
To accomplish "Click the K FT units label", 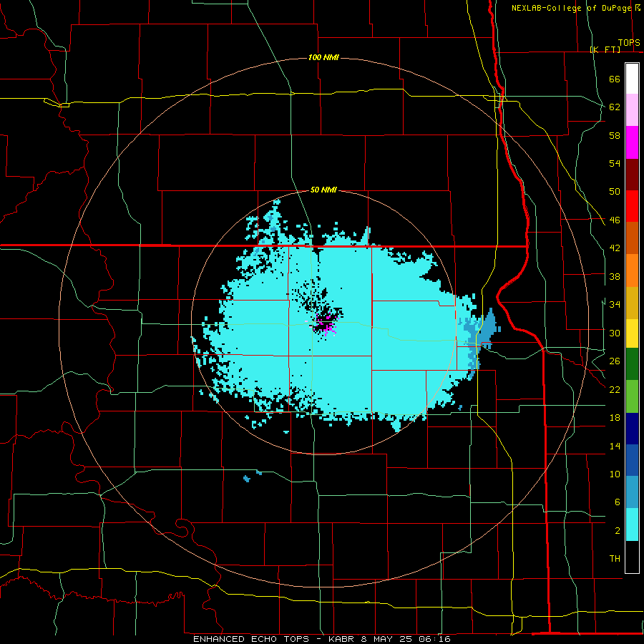I will (x=605, y=49).
